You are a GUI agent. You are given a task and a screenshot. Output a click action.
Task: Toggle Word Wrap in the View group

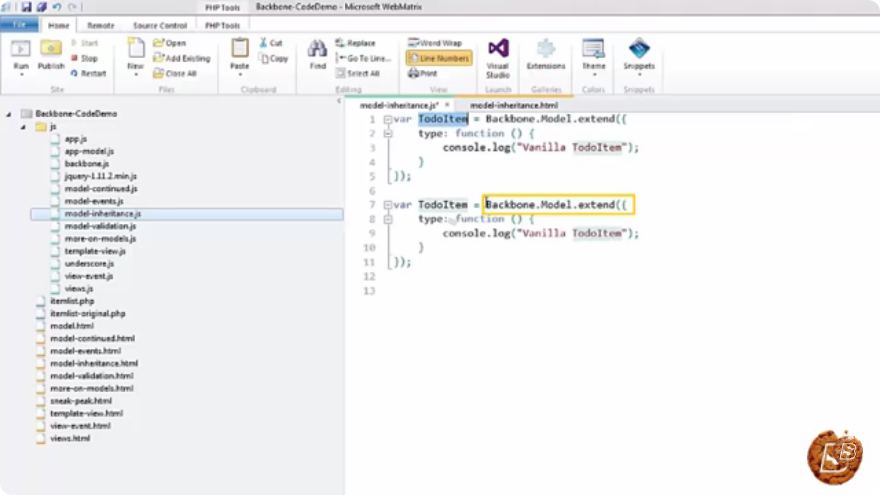pos(435,43)
